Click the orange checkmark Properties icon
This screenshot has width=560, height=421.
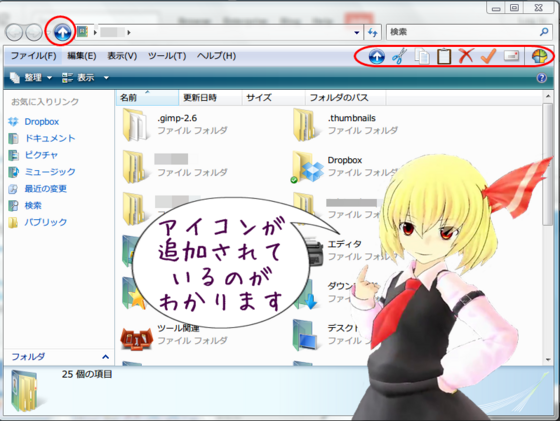click(x=488, y=56)
